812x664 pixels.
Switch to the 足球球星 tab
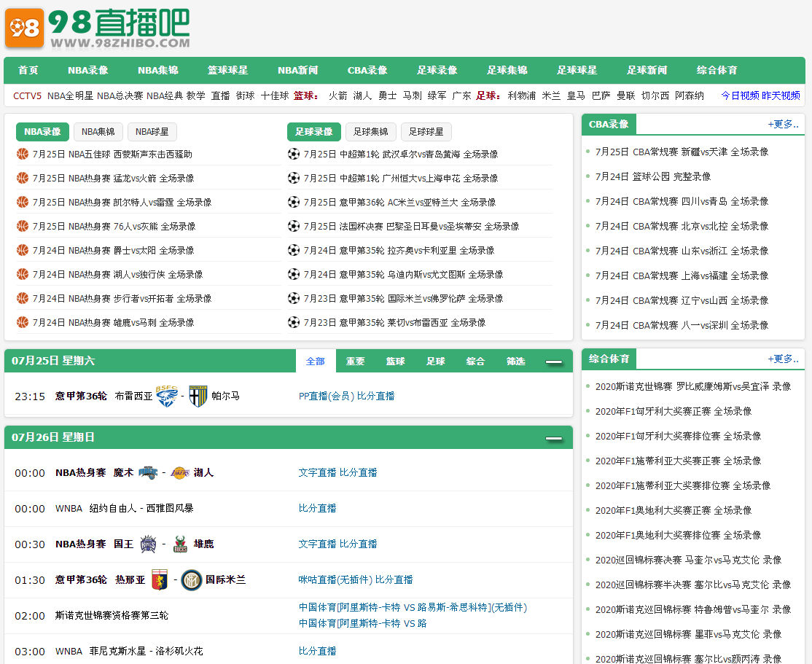click(426, 131)
